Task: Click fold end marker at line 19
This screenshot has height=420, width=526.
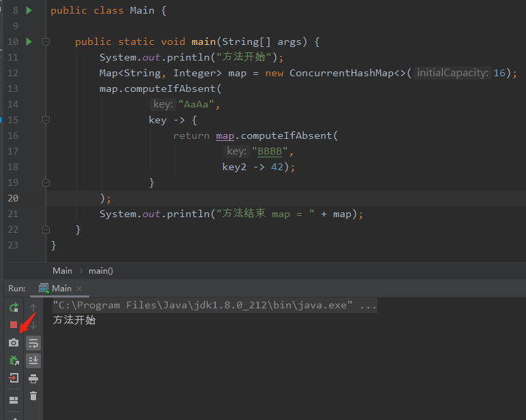Action: click(46, 182)
